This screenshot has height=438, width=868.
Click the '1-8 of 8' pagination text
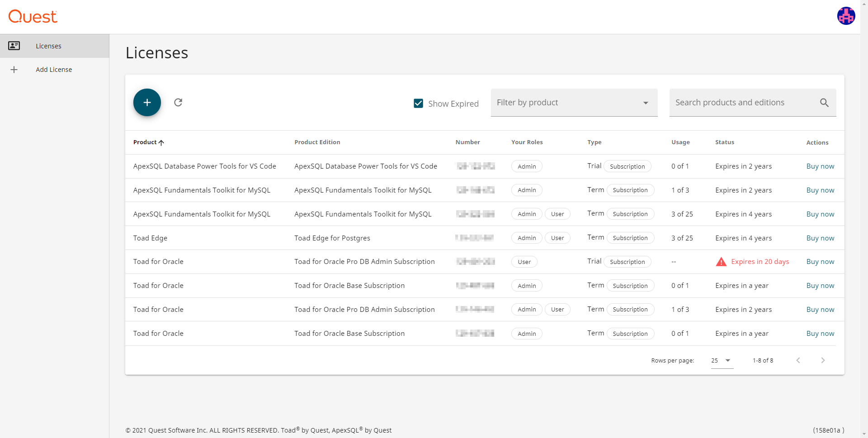763,360
